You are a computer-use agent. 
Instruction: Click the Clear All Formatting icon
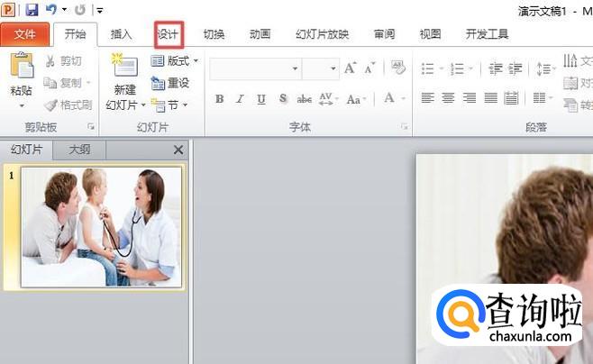(397, 68)
